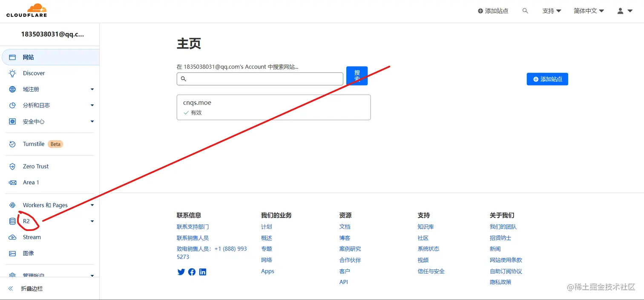This screenshot has width=644, height=300.
Task: Click the account name 1835038031@qq.c...
Action: 53,35
